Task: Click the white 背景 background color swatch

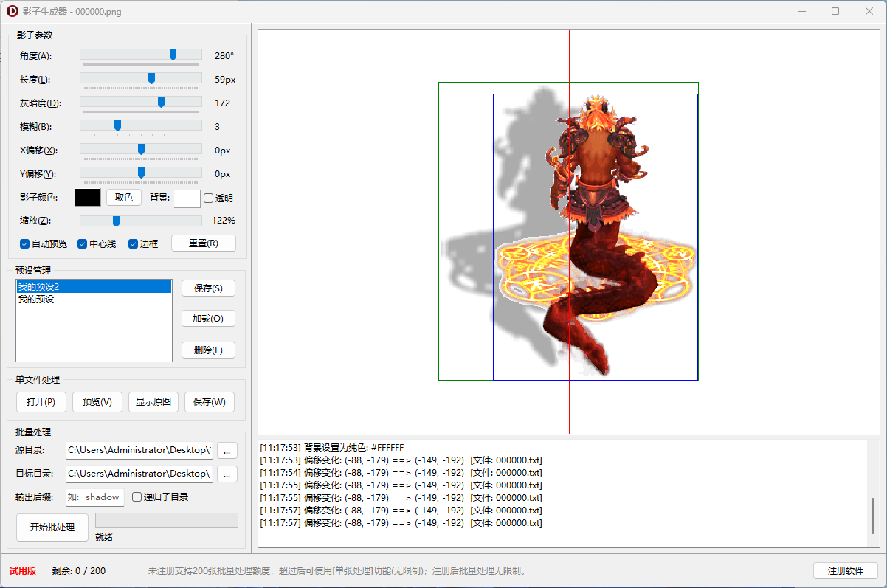Action: point(187,198)
